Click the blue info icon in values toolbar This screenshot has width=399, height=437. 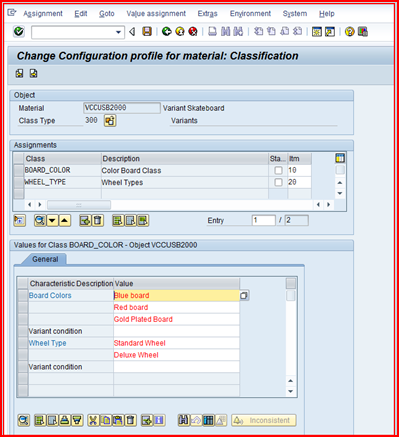tap(159, 420)
